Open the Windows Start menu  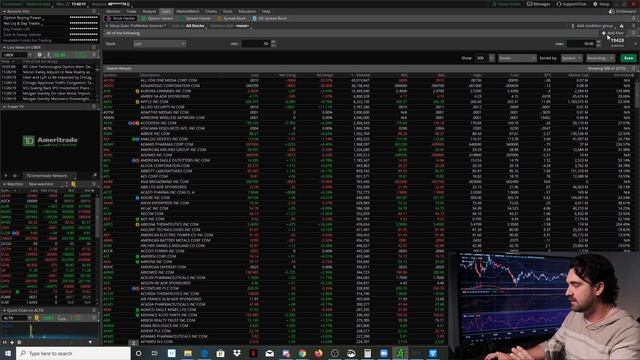tap(8, 353)
